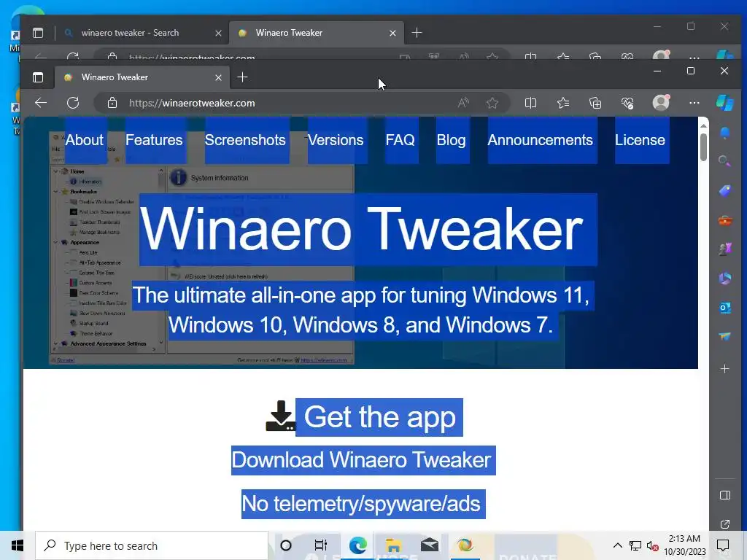The height and width of the screenshot is (560, 747).
Task: Open Microsoft Edge from taskbar
Action: [x=357, y=545]
